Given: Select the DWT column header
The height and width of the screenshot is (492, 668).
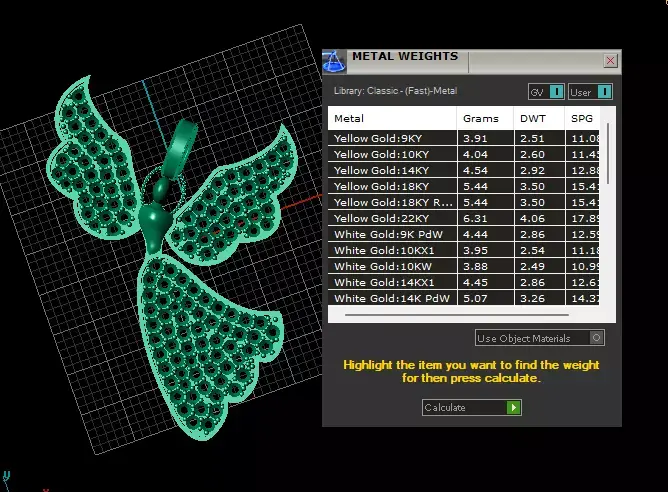Looking at the screenshot, I should click(x=539, y=118).
